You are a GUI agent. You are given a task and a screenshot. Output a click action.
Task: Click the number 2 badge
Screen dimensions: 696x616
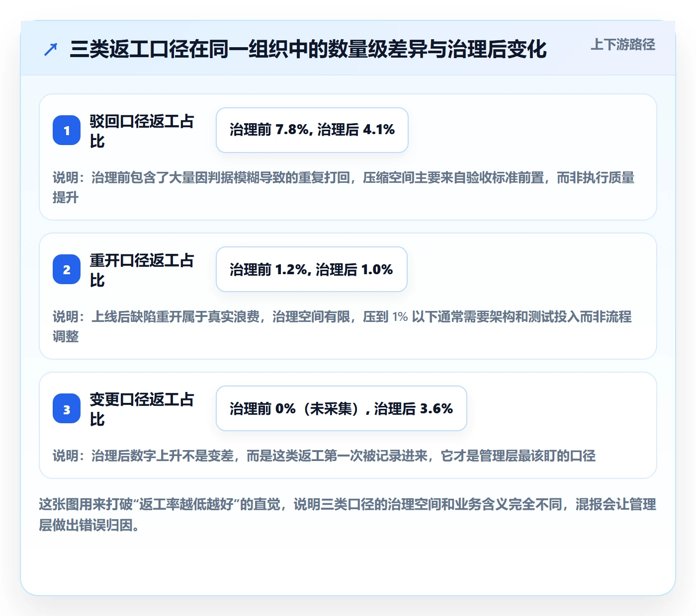click(67, 269)
